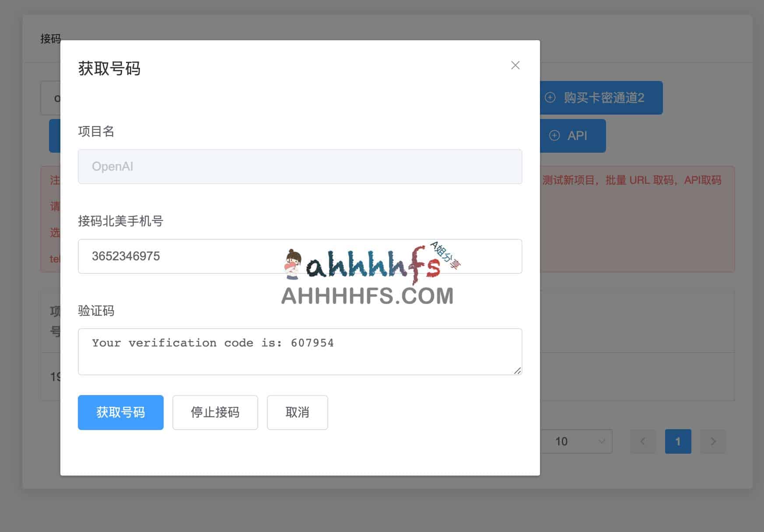This screenshot has height=532, width=764.
Task: Click the plus icon in 购买卡密通道2
Action: (x=550, y=98)
